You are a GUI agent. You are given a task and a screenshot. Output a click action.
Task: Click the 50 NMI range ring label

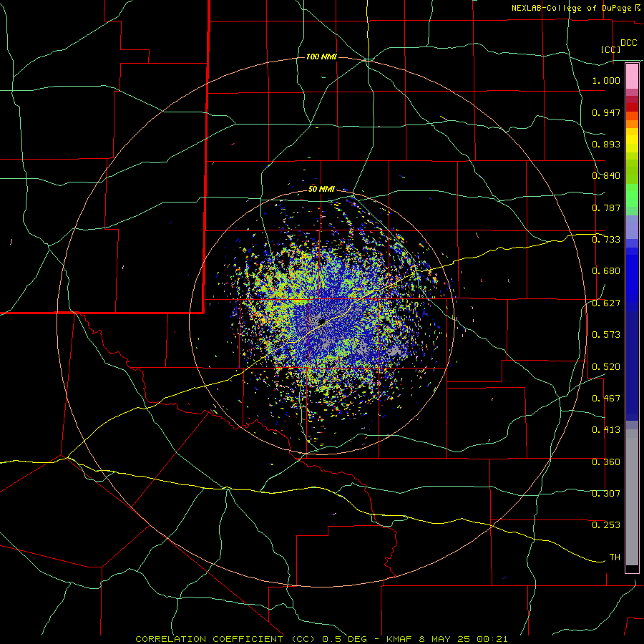pos(321,190)
